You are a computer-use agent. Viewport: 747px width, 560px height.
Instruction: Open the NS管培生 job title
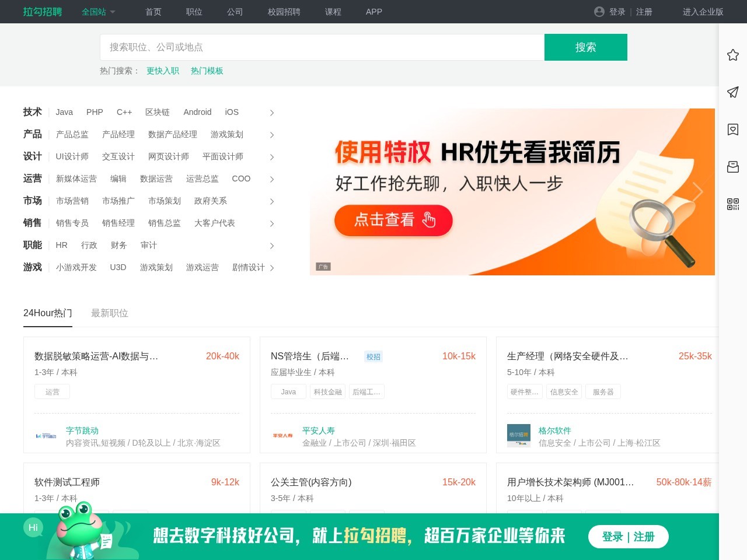click(x=310, y=356)
